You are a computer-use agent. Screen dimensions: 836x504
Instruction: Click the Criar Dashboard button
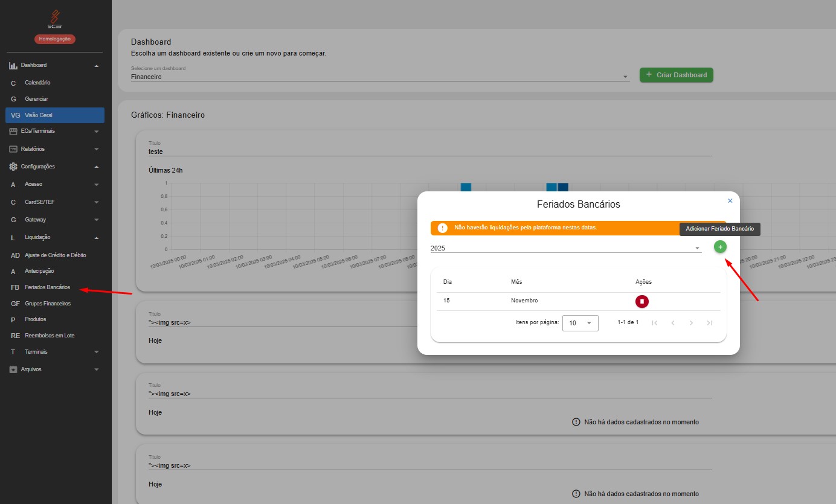pyautogui.click(x=676, y=75)
